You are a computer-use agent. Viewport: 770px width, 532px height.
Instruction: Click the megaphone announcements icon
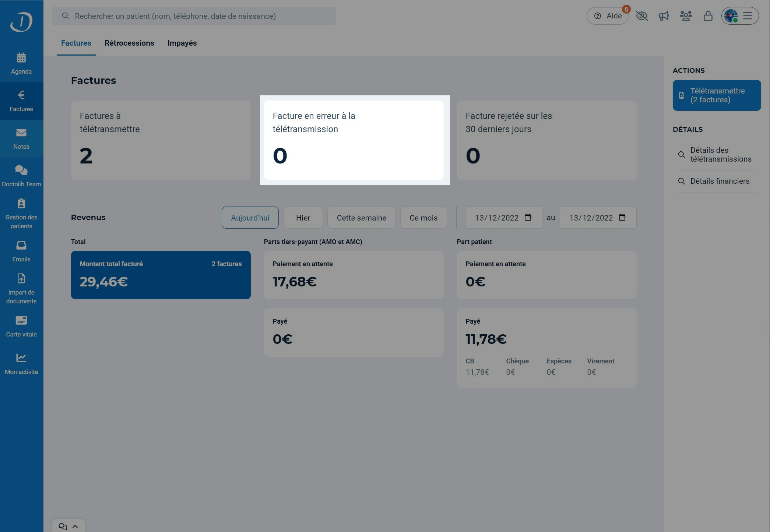point(664,16)
